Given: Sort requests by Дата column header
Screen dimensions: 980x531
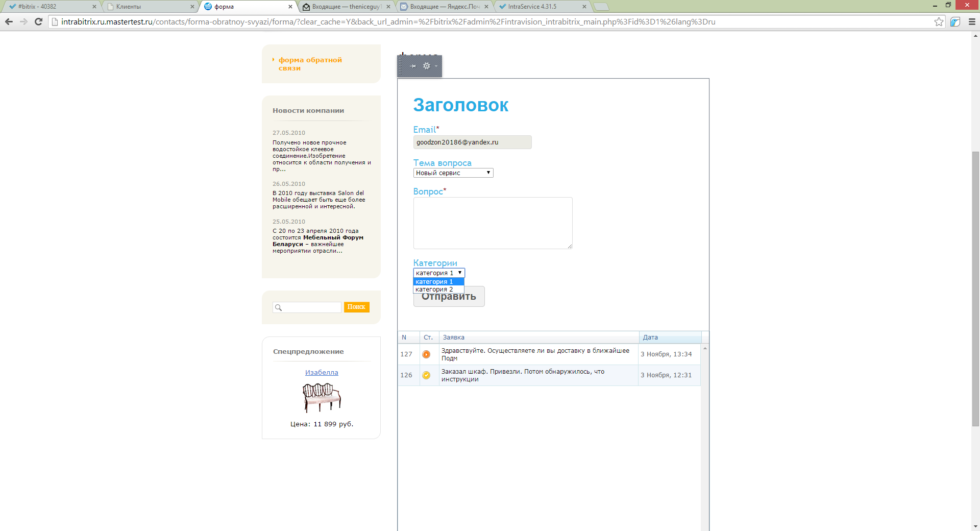Looking at the screenshot, I should pos(670,337).
